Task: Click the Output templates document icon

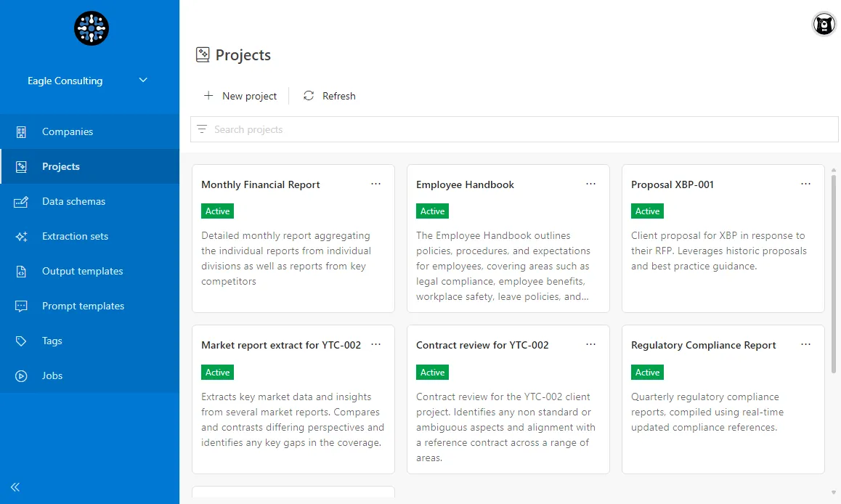Action: (21, 271)
